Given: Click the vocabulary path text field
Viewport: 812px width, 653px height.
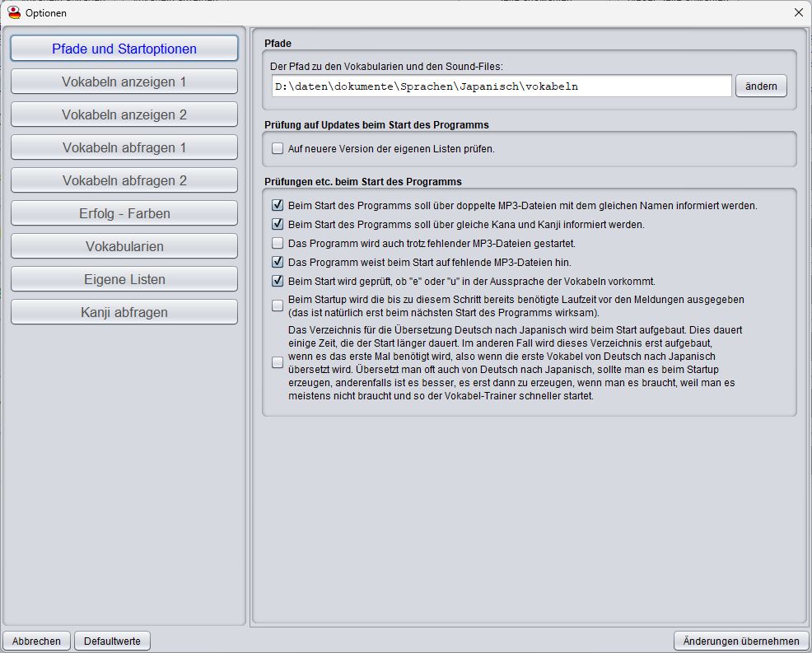Looking at the screenshot, I should 501,86.
